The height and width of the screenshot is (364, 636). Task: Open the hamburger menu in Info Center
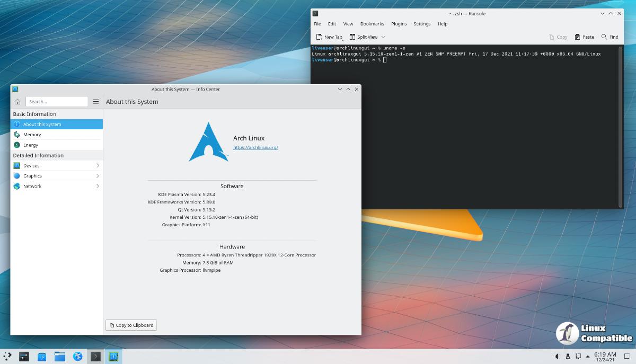click(96, 102)
